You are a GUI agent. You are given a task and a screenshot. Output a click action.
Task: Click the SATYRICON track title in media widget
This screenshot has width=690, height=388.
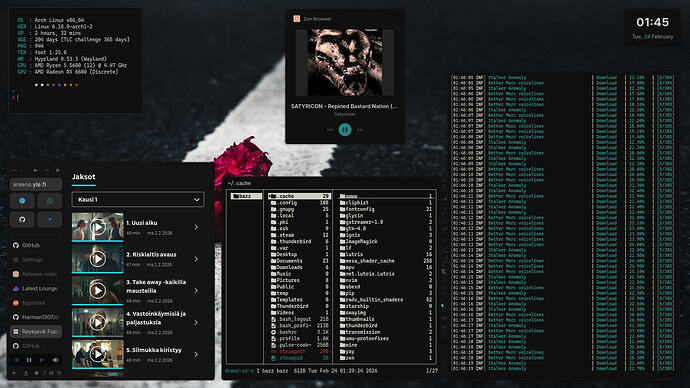(344, 106)
